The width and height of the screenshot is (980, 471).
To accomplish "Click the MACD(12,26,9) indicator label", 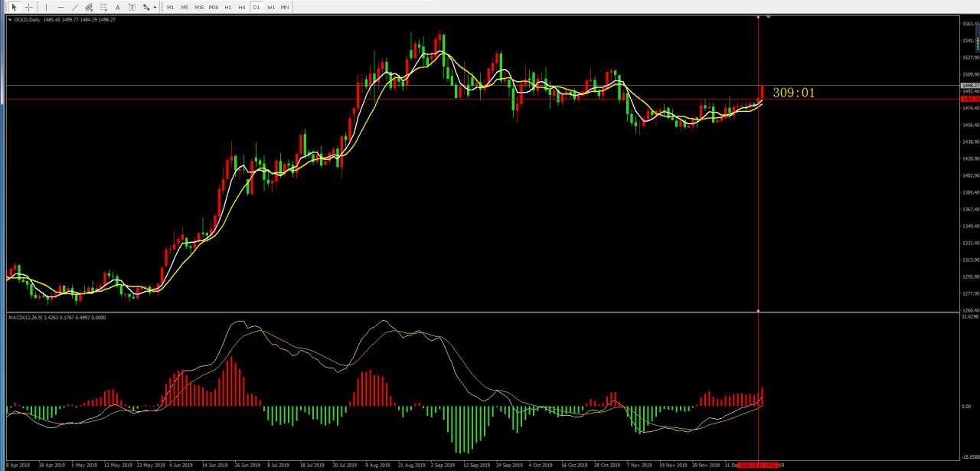I will (57, 317).
